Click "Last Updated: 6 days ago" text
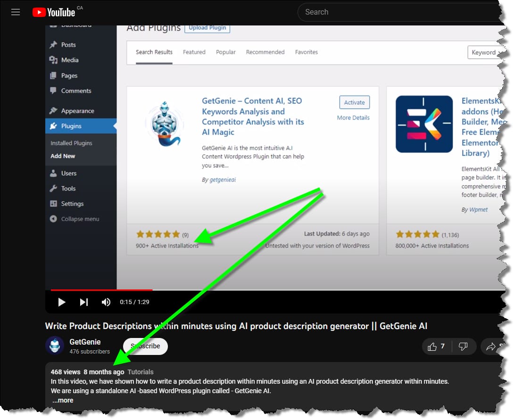Viewport: 514px width, 420px height. click(x=337, y=234)
